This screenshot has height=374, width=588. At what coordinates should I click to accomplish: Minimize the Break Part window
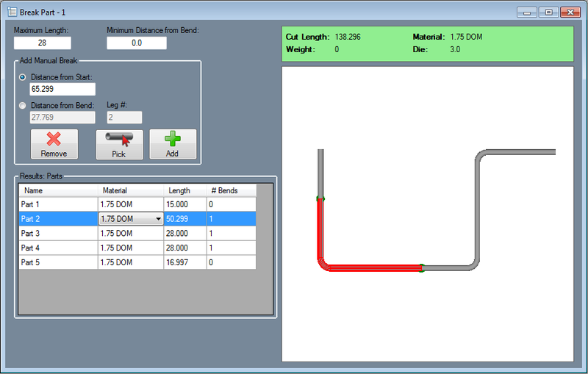527,12
